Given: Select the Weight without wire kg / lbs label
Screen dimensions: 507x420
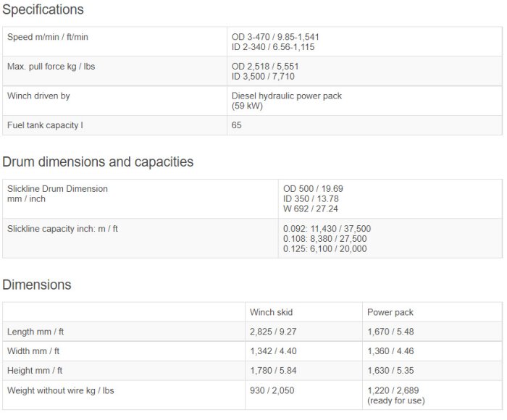Looking at the screenshot, I should 60,390.
